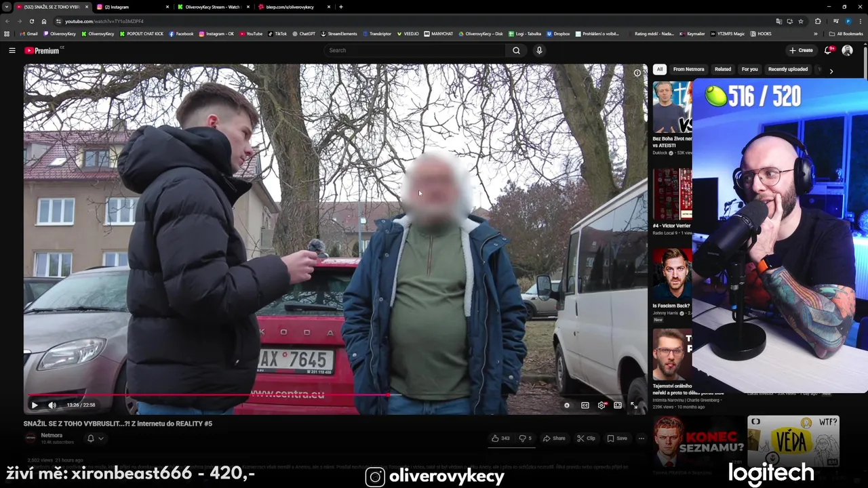Select the For you chip

point(749,69)
